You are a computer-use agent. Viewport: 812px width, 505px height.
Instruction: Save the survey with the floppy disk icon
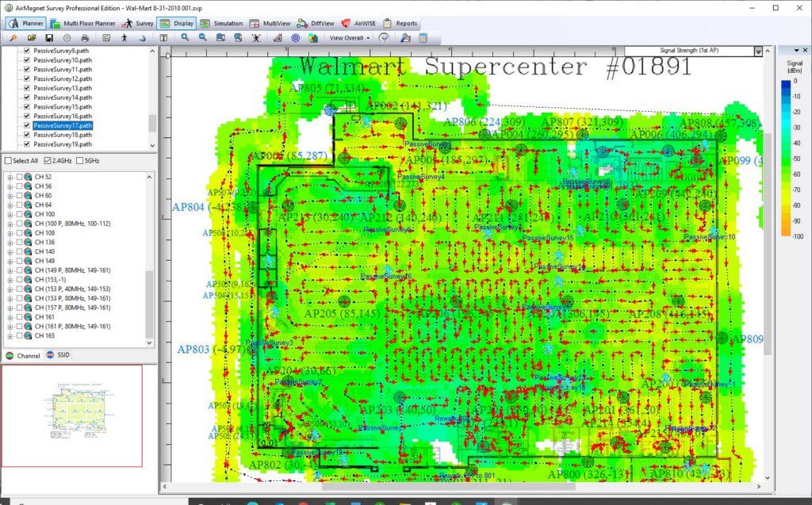49,38
